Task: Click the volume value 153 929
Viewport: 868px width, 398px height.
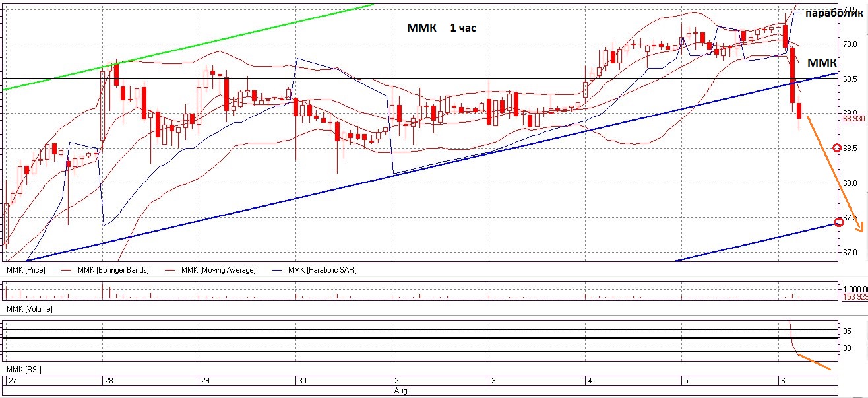Action: pos(855,297)
